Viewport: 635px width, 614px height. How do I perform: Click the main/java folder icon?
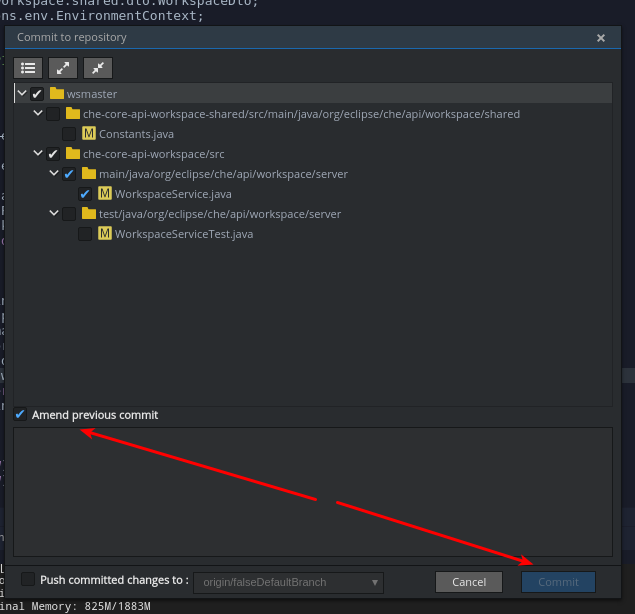coord(89,173)
